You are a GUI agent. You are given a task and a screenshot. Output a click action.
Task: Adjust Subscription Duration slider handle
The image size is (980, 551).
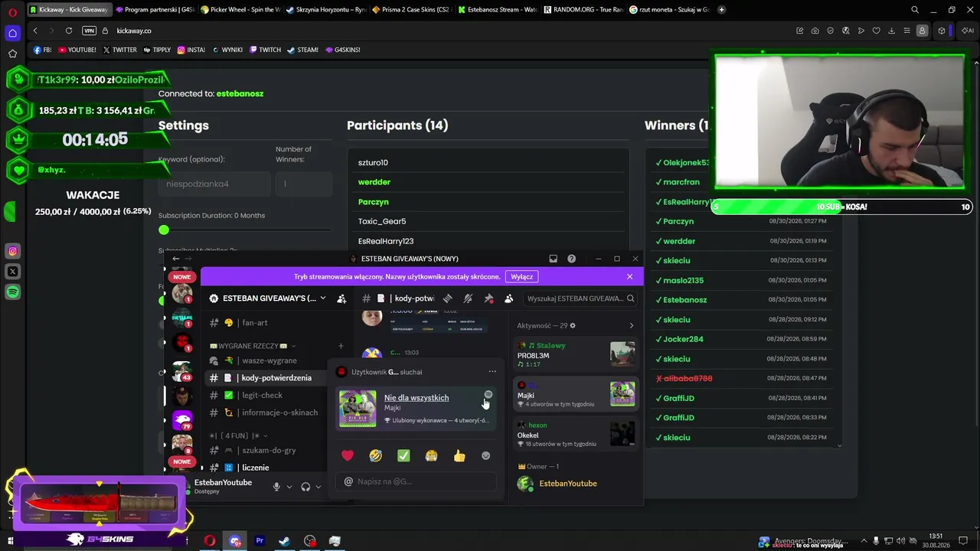click(164, 230)
